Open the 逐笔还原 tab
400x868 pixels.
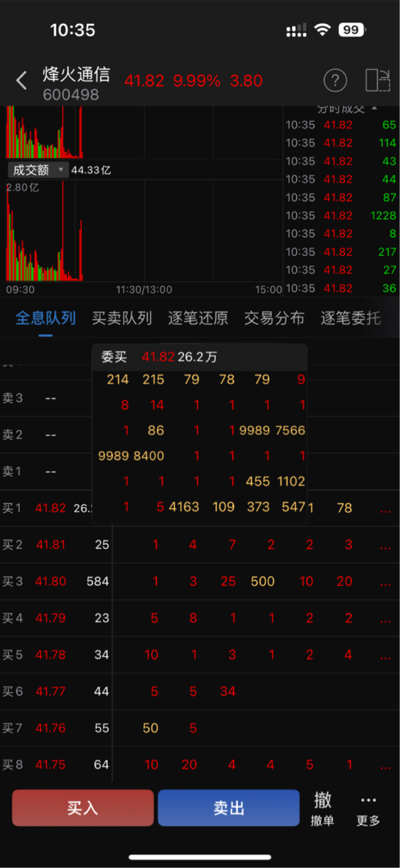(x=198, y=318)
